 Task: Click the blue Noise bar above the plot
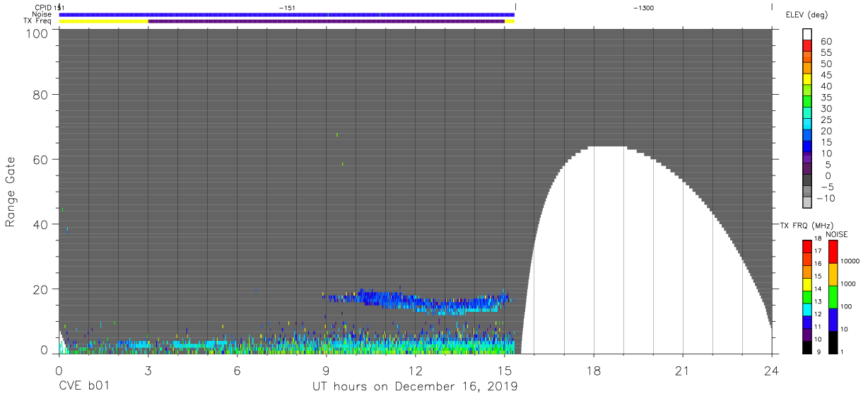point(286,14)
